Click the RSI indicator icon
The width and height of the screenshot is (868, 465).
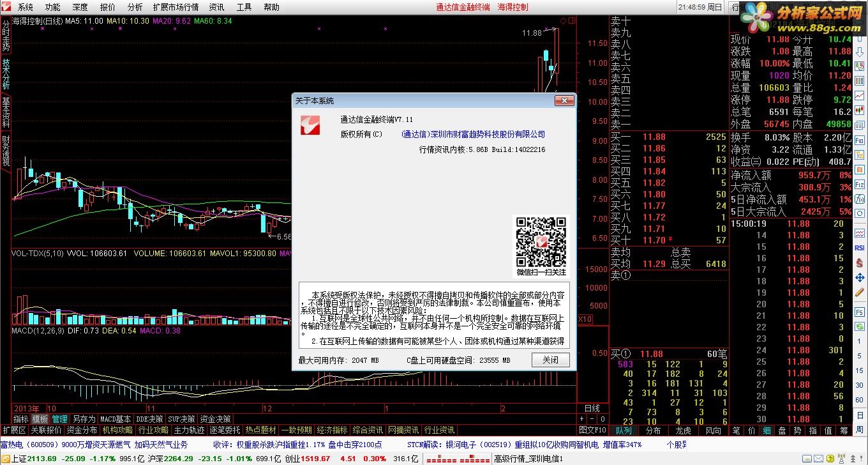coord(859,248)
